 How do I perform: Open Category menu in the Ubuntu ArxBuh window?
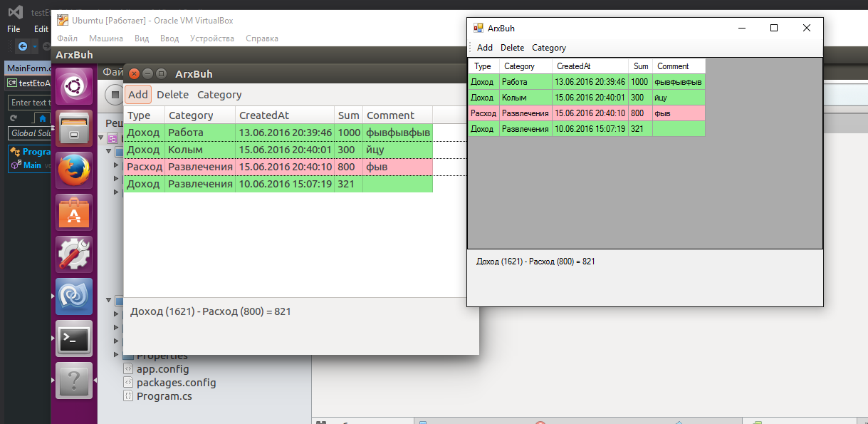tap(219, 95)
